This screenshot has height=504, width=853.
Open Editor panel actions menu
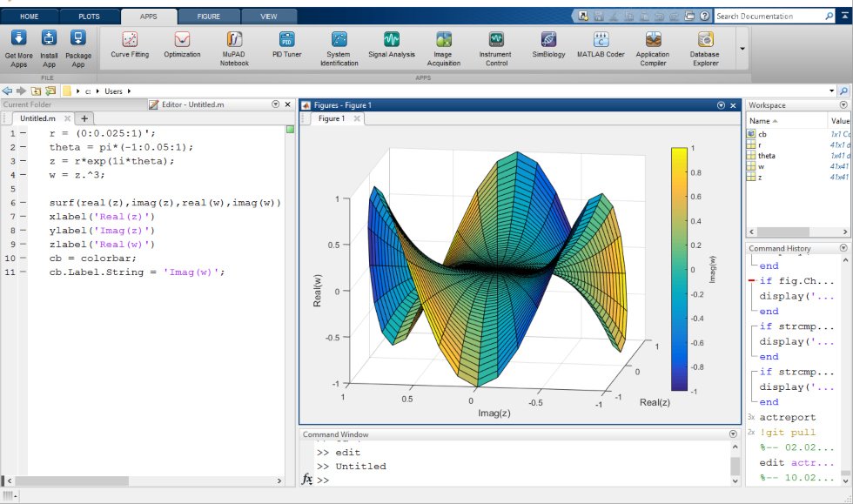(275, 104)
